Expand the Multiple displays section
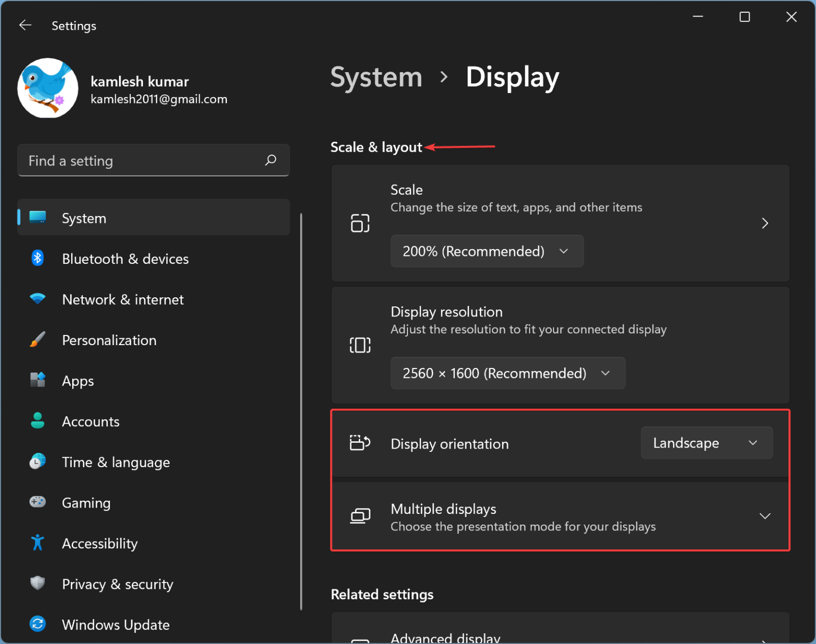 (765, 516)
